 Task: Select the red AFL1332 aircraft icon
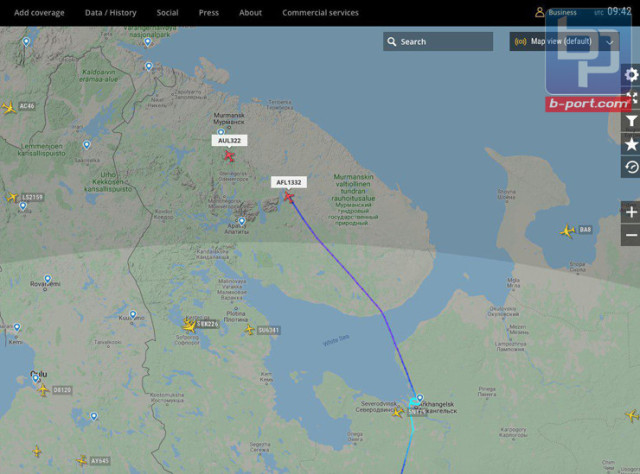point(289,197)
